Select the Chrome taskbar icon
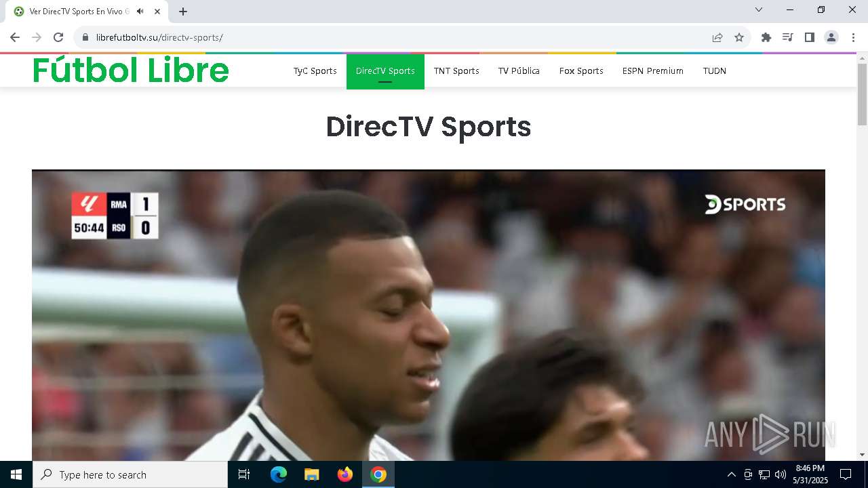This screenshot has width=868, height=488. tap(378, 474)
